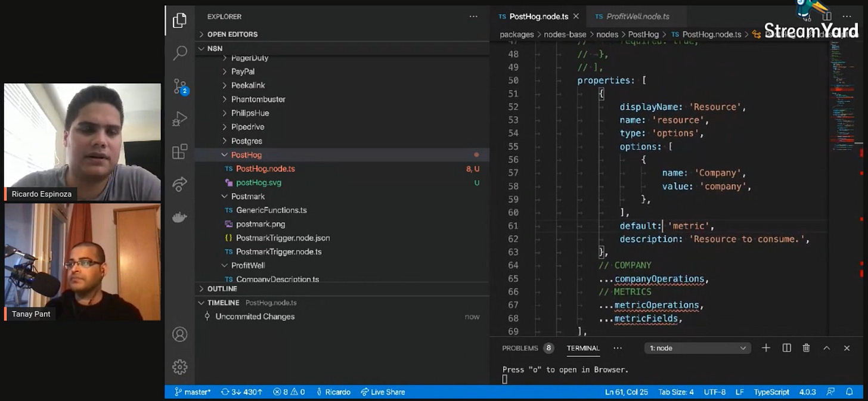The width and height of the screenshot is (868, 401).
Task: Click errors and warnings count in status bar
Action: pyautogui.click(x=289, y=392)
